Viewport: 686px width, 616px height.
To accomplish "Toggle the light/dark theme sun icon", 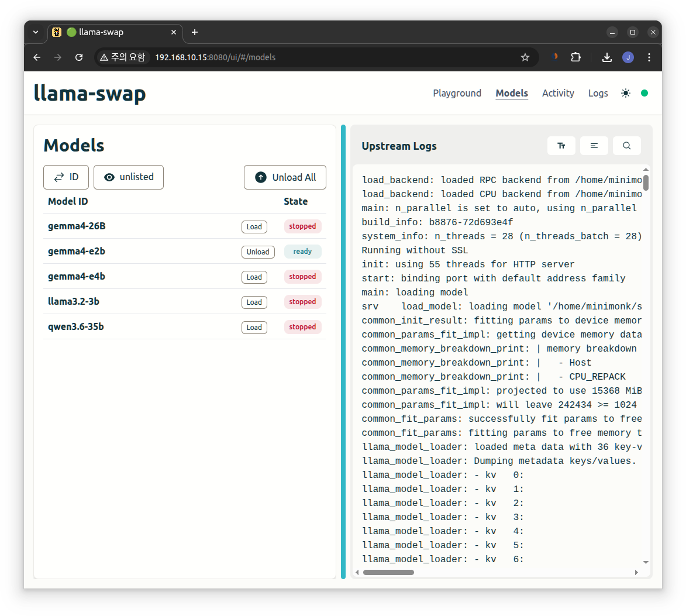I will [x=626, y=93].
